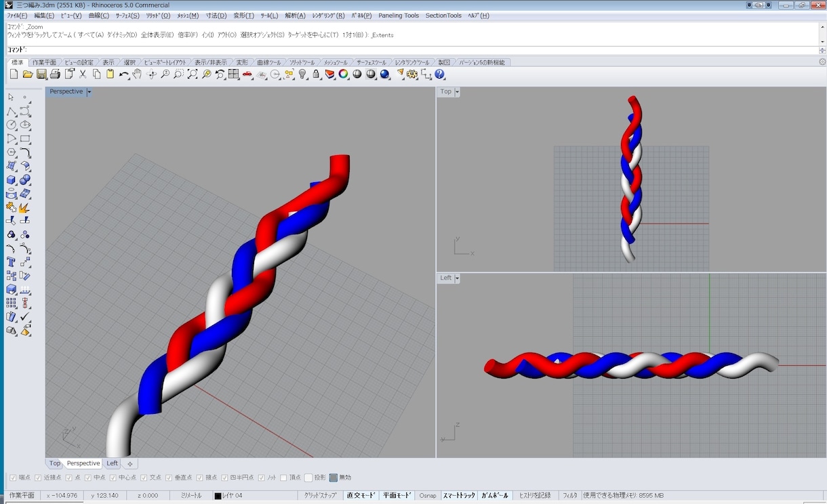Activate the Pan hand tool
Image resolution: width=827 pixels, height=504 pixels.
[x=138, y=75]
